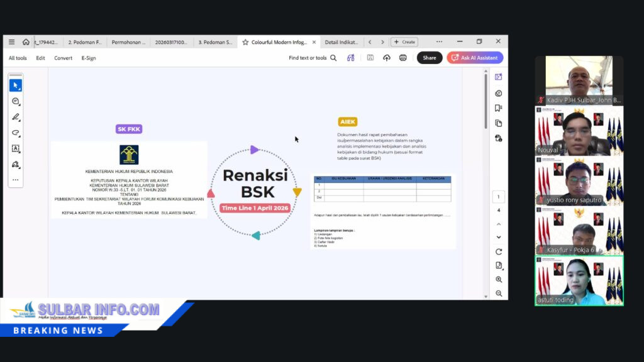Launch Ask AI Assistant
This screenshot has height=362, width=644.
475,58
